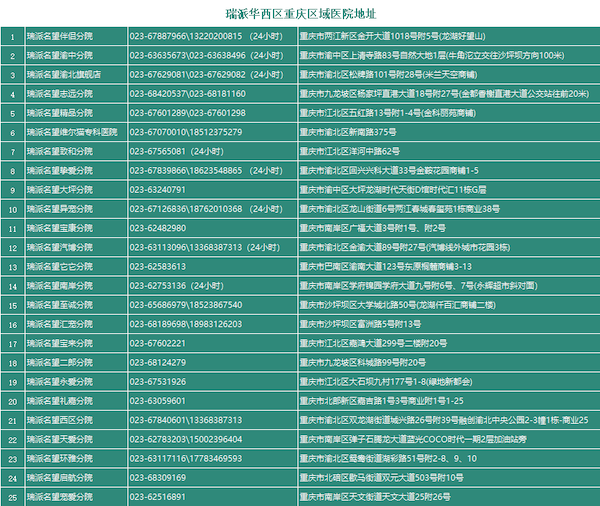600x506 pixels.
Task: Click address 重庆市南岸区天文街道天文大道25附26号
Action: point(375,497)
